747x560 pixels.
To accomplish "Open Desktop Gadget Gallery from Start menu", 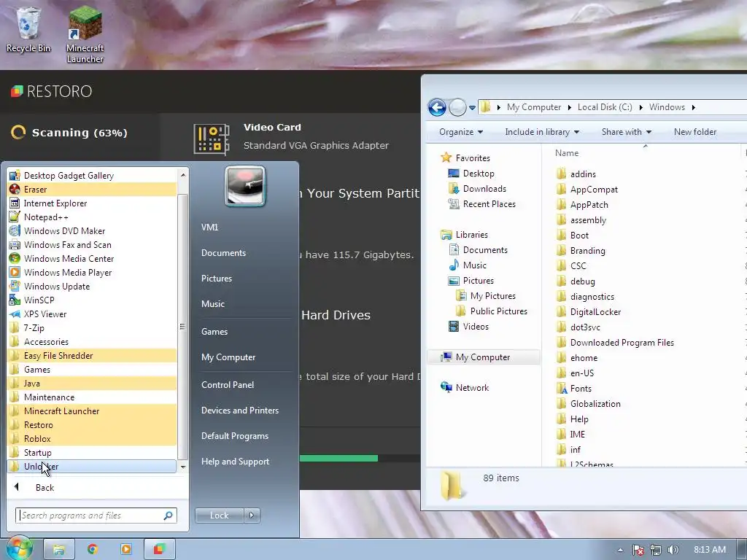I will tap(92, 176).
